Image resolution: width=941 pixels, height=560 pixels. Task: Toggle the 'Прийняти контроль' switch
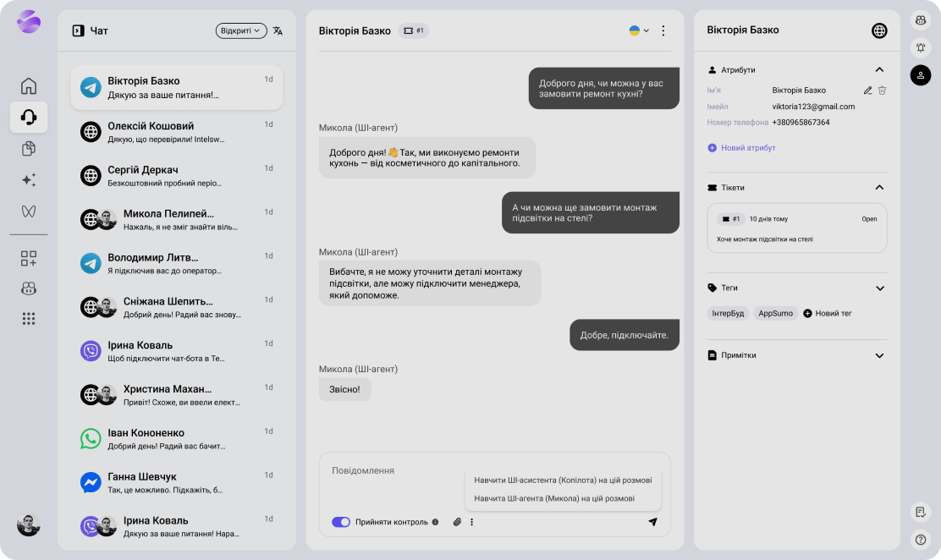coord(341,522)
